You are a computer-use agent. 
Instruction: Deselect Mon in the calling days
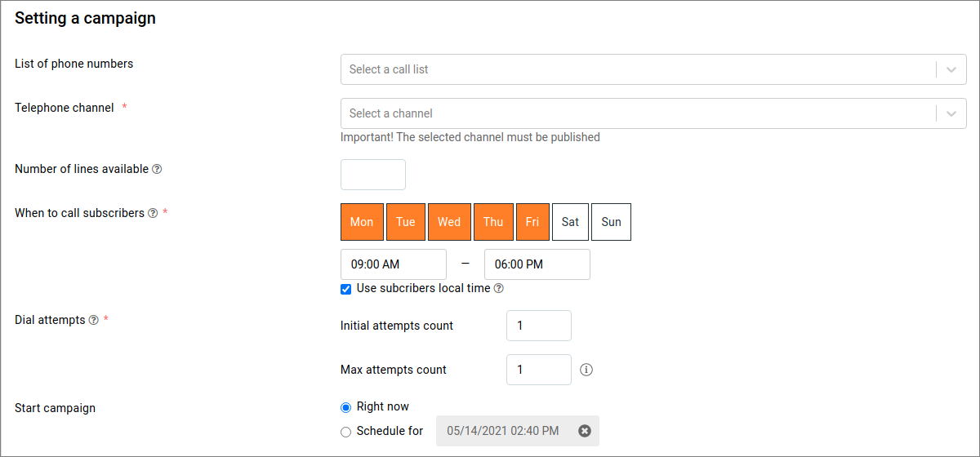362,222
